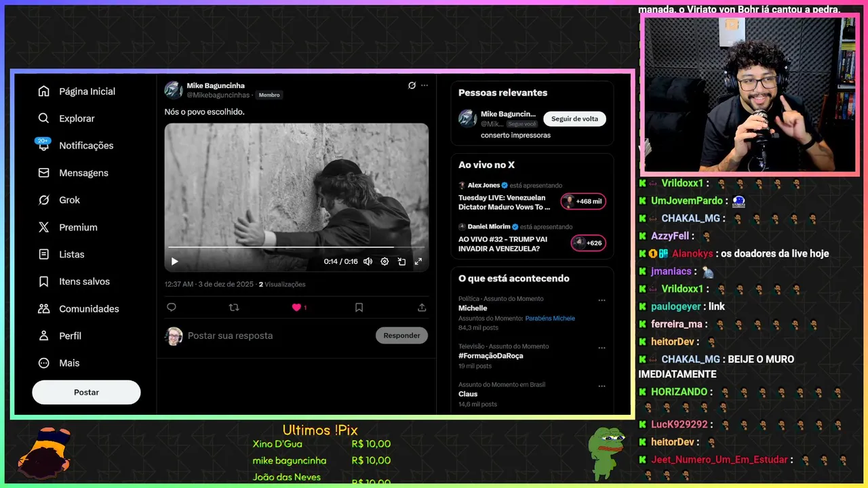
Task: Click the Listas icon
Action: pyautogui.click(x=43, y=254)
